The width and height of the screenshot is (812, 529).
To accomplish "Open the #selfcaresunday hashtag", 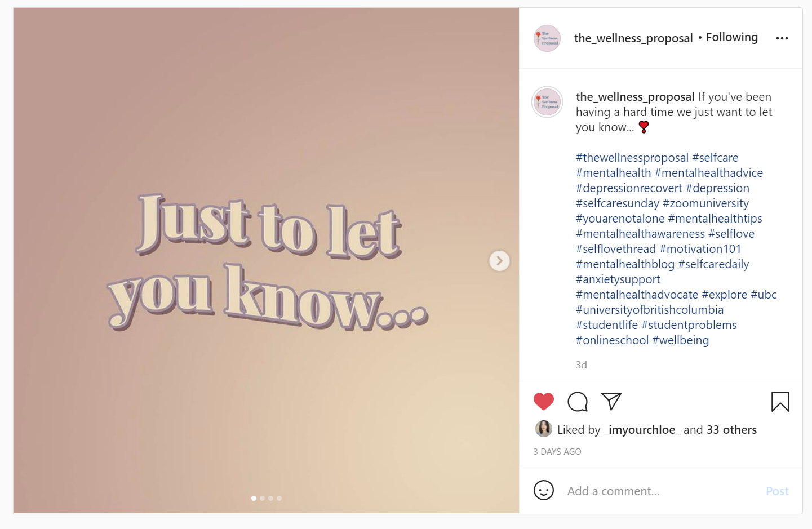I will [x=618, y=203].
